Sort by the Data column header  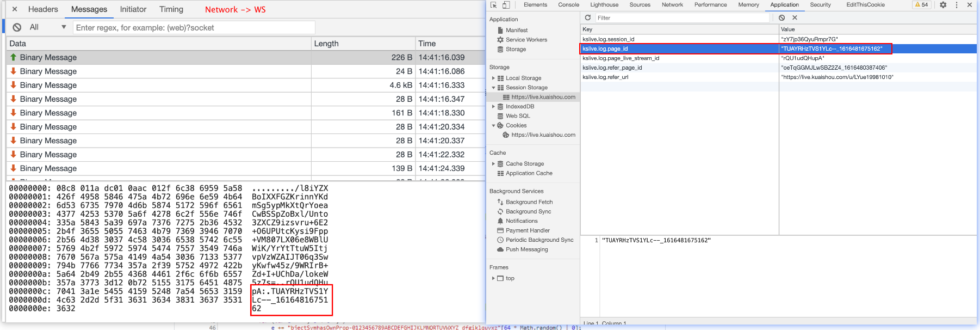coord(159,44)
